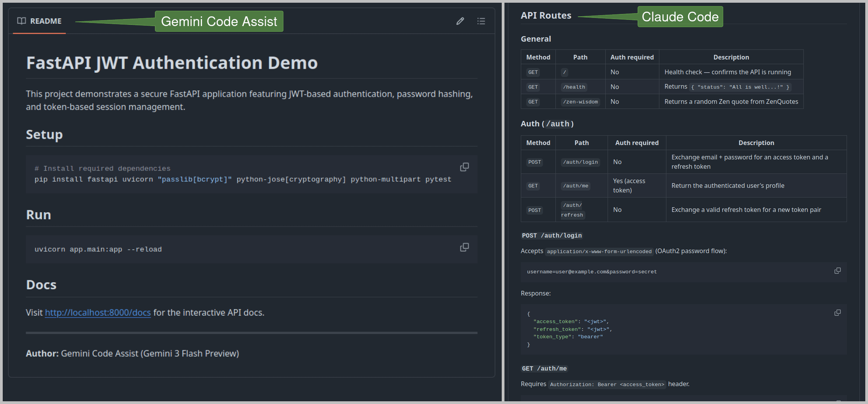868x404 pixels.
Task: Click the Path header in Auth table
Action: tap(582, 143)
